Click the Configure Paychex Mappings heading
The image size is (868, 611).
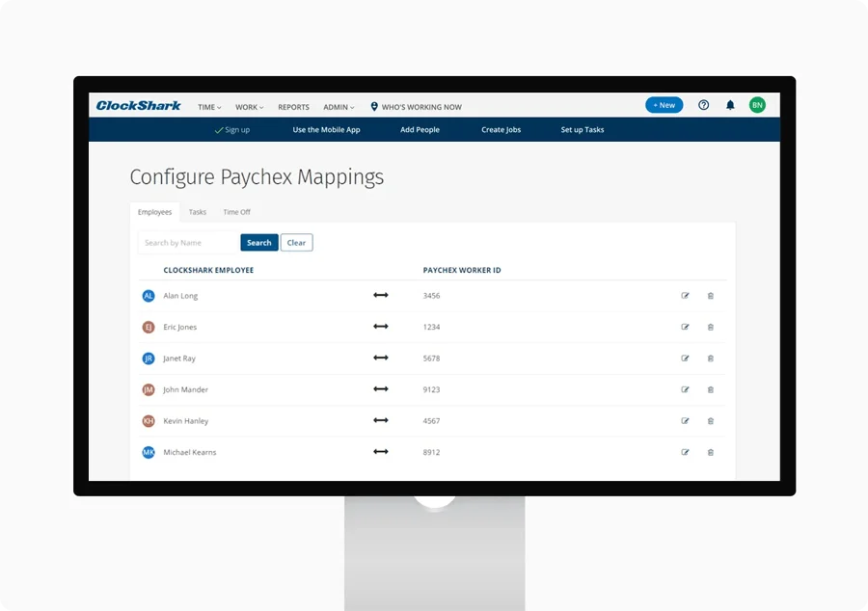257,177
